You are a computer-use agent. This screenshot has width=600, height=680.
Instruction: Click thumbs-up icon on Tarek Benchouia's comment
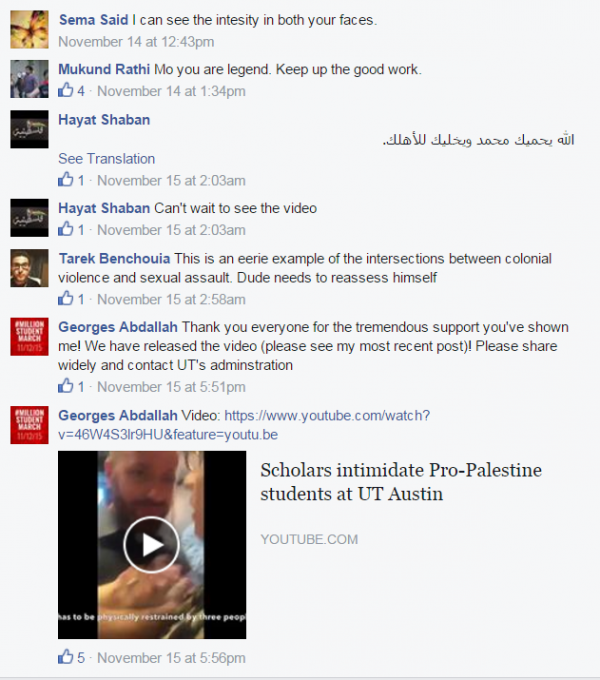click(x=66, y=298)
